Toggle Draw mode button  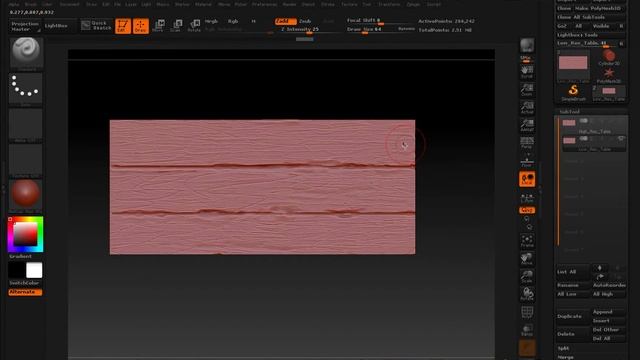[x=141, y=26]
